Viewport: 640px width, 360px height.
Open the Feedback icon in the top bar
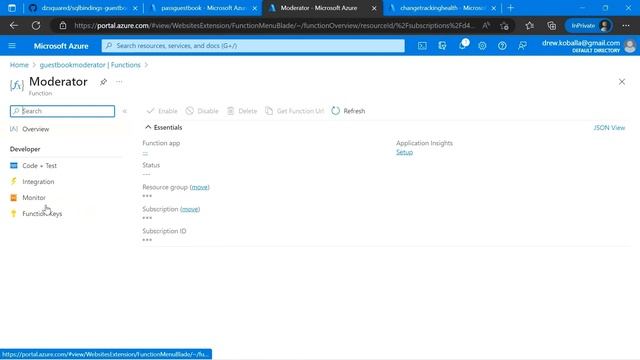pyautogui.click(x=522, y=46)
